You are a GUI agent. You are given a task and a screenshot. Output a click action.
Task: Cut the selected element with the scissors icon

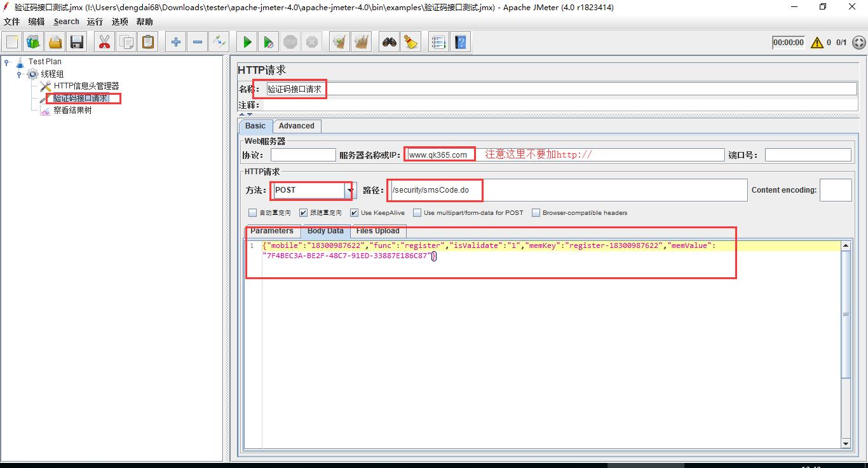[x=104, y=42]
